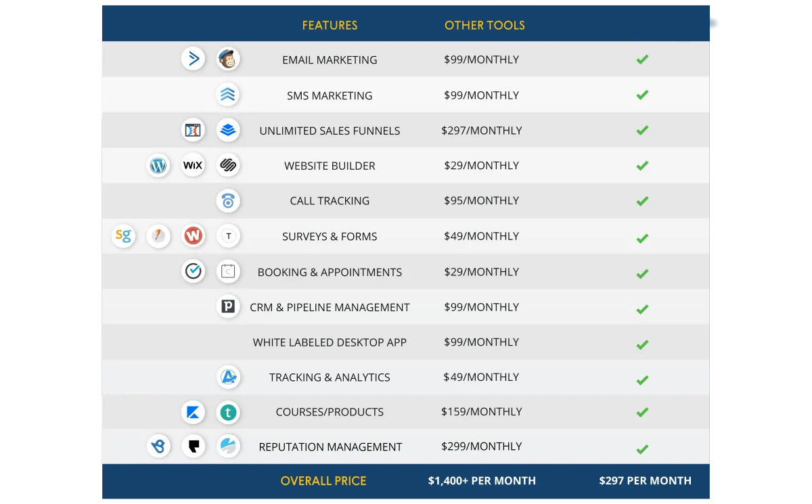The width and height of the screenshot is (812, 504).
Task: Click the $99/MONTHLY price for Email Marketing
Action: click(482, 60)
